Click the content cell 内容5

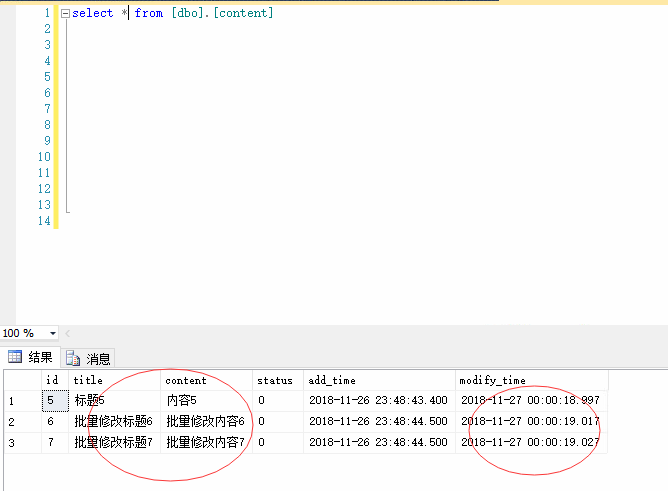pyautogui.click(x=207, y=401)
